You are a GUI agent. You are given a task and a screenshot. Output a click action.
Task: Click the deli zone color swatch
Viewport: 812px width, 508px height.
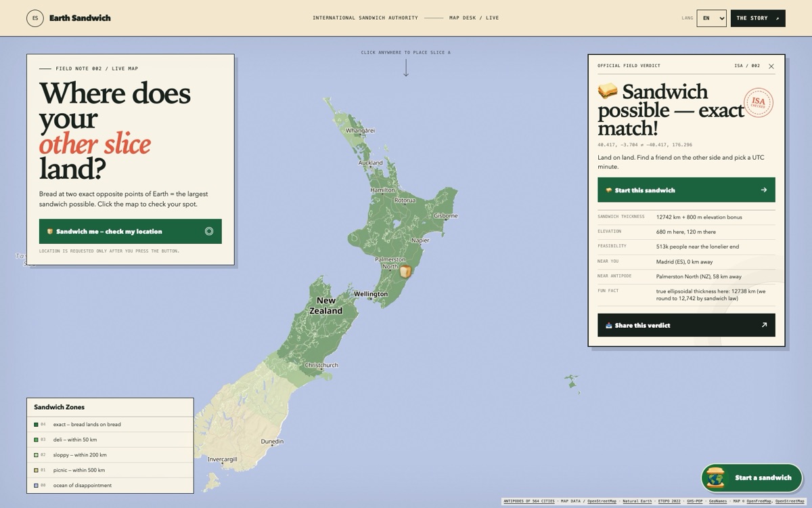tap(36, 440)
